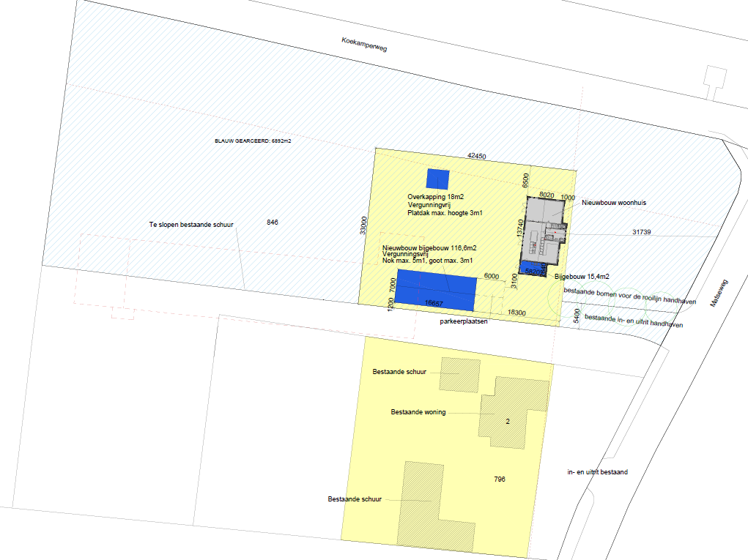The height and width of the screenshot is (560, 748).
Task: Click the small square symbol near top-right road
Action: point(714,75)
